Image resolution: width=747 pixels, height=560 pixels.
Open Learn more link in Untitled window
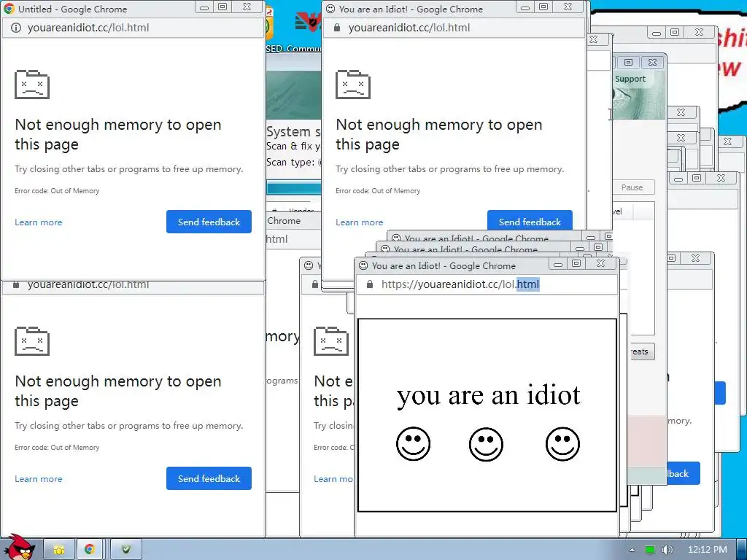coord(38,222)
